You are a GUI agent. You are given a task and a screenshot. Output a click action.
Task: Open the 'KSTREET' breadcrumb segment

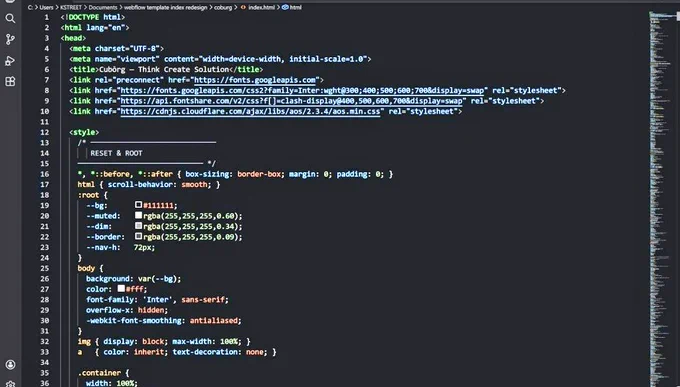[x=71, y=7]
